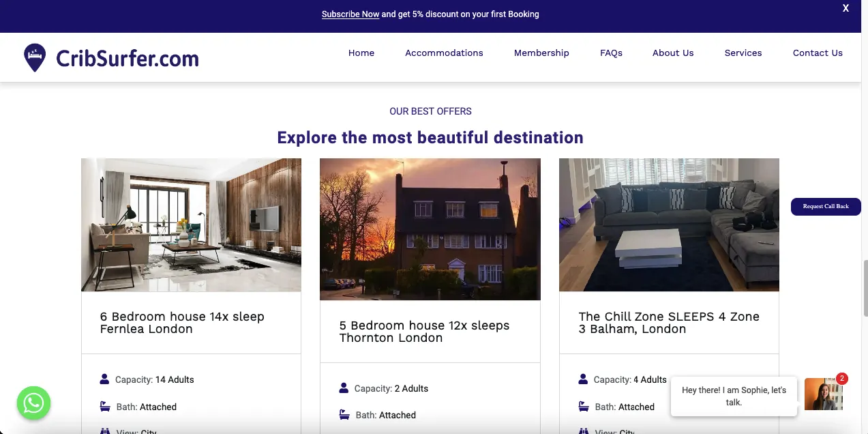This screenshot has height=434, width=868.
Task: Select Services in the navigation bar
Action: point(743,53)
